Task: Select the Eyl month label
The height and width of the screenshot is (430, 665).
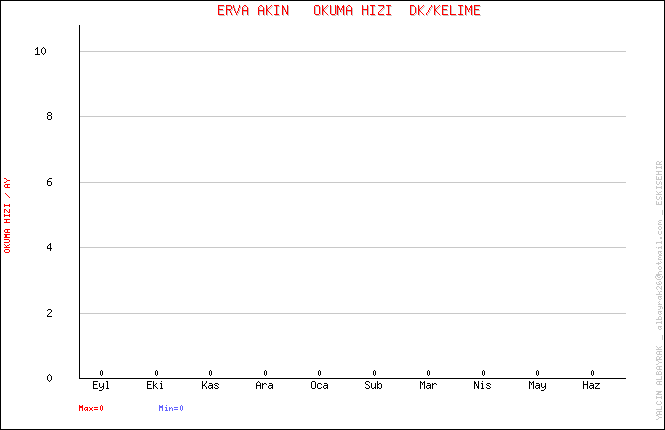Action: coord(101,386)
